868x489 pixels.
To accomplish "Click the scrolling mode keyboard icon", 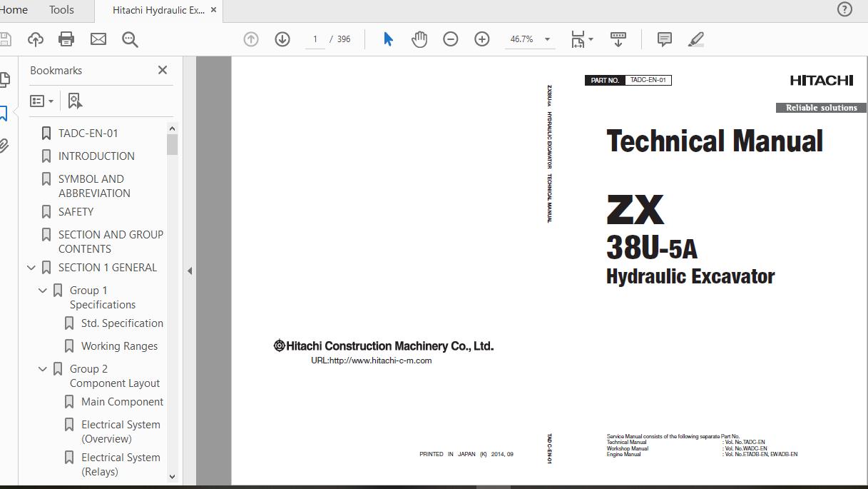I will pos(618,39).
